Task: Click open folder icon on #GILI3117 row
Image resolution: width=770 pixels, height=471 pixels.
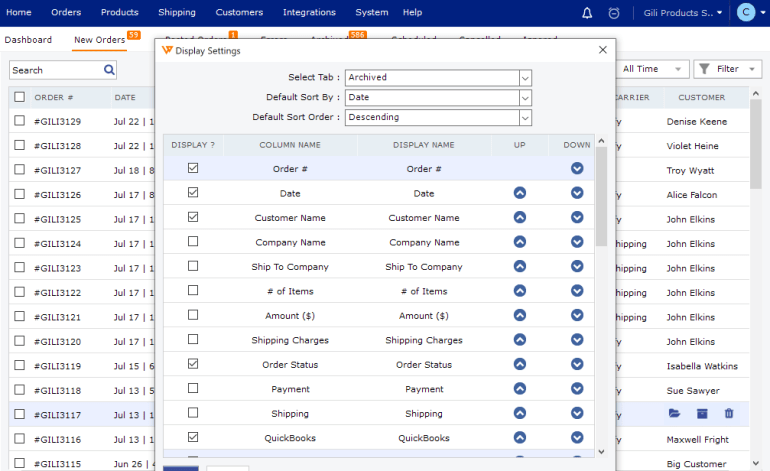Action: tap(674, 414)
